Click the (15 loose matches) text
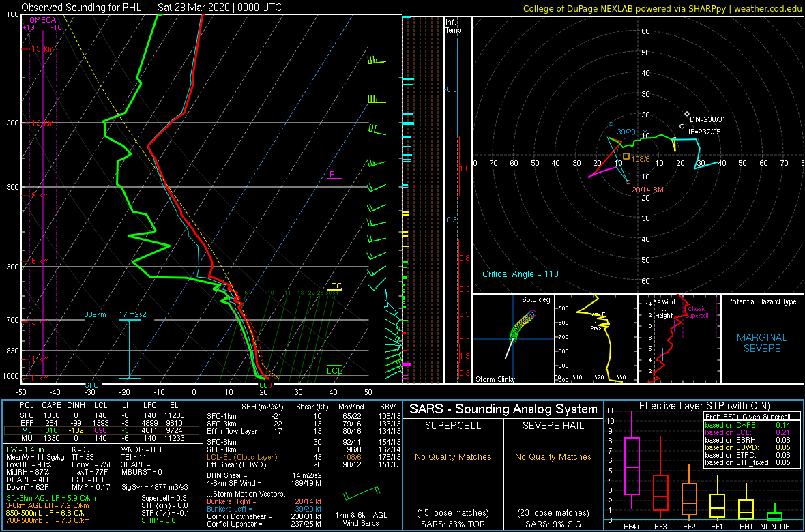The width and height of the screenshot is (805, 532). tap(454, 512)
